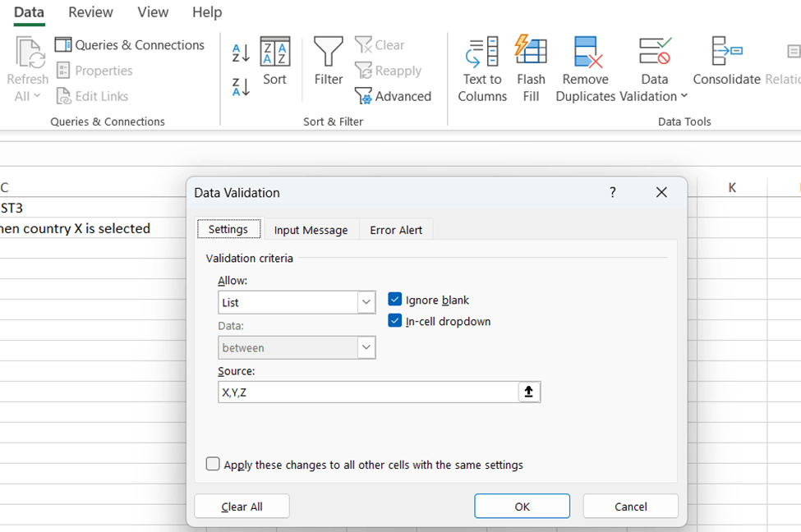
Task: Open Queries & Connections pane
Action: (129, 45)
